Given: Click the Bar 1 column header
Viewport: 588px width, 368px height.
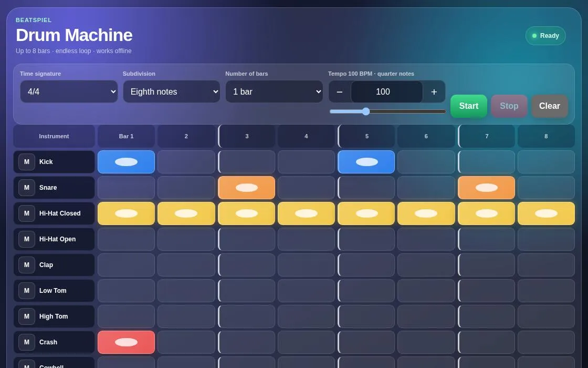Looking at the screenshot, I should [x=127, y=136].
